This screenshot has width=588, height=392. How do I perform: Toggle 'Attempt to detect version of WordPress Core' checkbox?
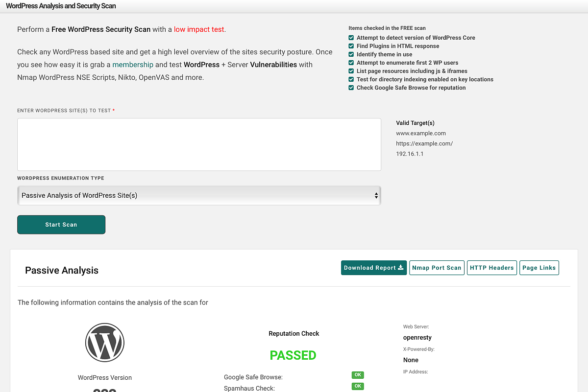pyautogui.click(x=351, y=38)
